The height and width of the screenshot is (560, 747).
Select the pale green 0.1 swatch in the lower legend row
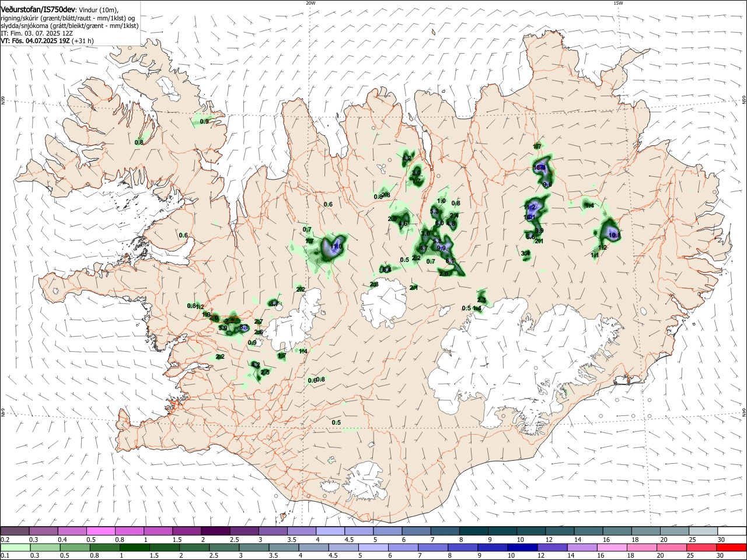15,548
